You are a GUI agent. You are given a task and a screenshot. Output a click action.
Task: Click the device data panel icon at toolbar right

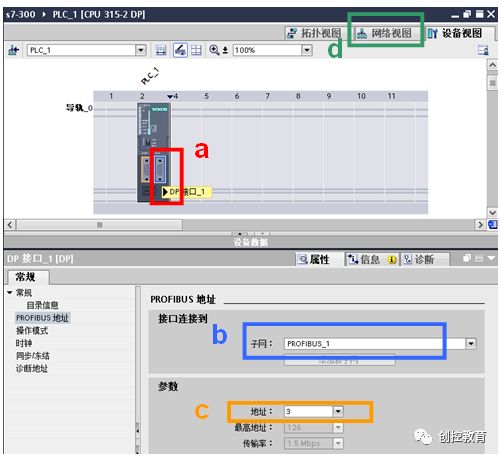(x=483, y=50)
